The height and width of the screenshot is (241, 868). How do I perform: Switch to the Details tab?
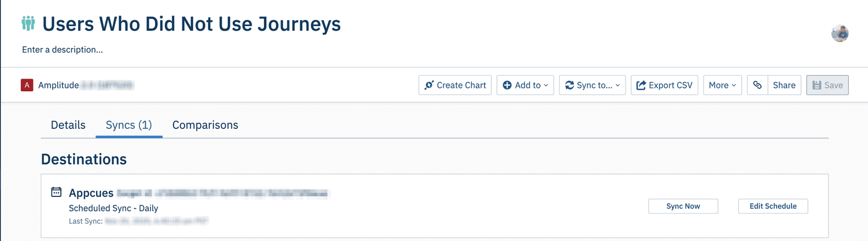(68, 125)
